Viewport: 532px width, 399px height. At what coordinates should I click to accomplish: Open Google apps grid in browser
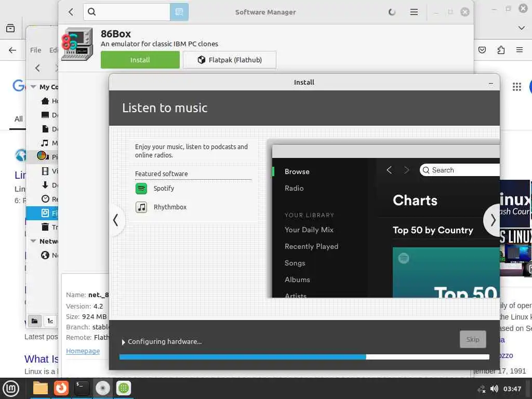pos(517,87)
